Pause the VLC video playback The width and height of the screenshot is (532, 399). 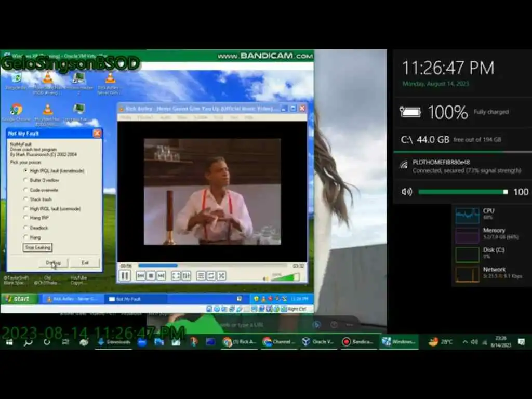tap(125, 276)
